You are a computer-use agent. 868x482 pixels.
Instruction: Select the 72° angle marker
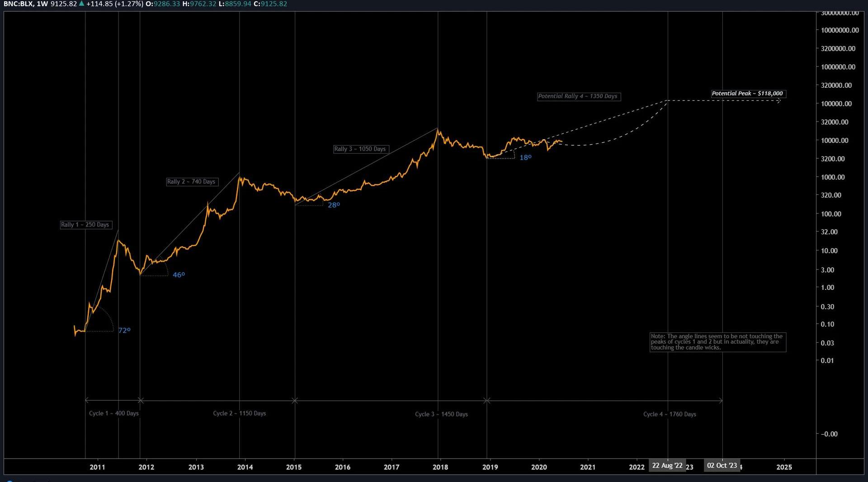point(124,331)
